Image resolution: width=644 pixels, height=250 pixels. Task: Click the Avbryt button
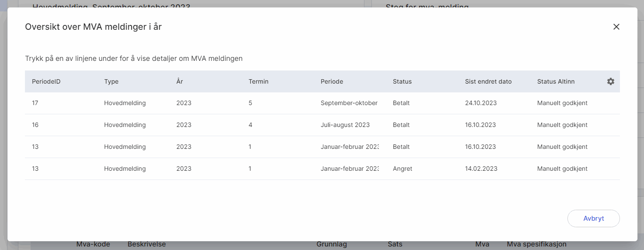[593, 218]
